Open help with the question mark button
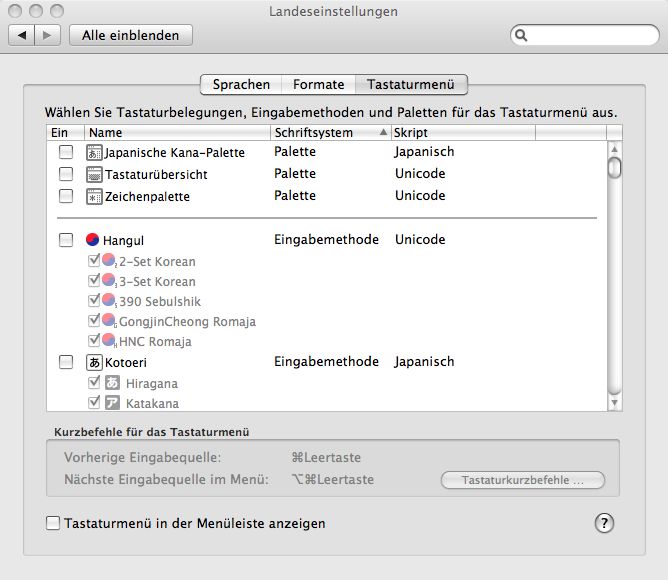The width and height of the screenshot is (668, 580). [x=604, y=523]
